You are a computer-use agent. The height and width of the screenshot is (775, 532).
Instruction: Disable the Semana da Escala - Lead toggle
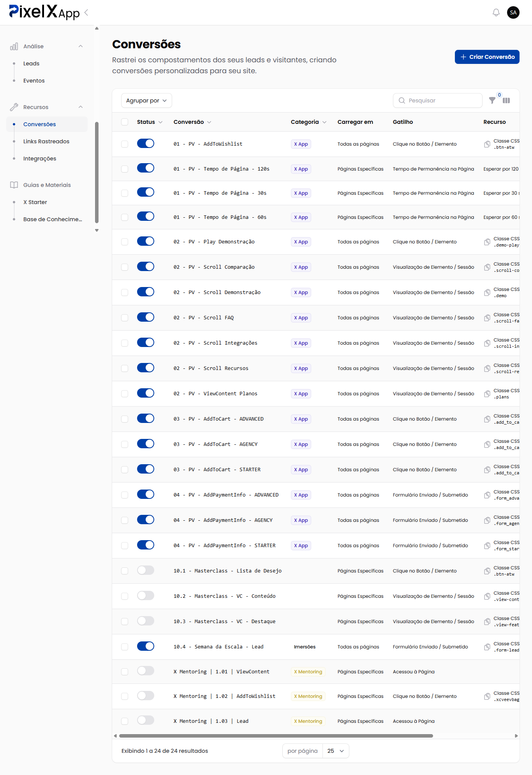pos(146,646)
